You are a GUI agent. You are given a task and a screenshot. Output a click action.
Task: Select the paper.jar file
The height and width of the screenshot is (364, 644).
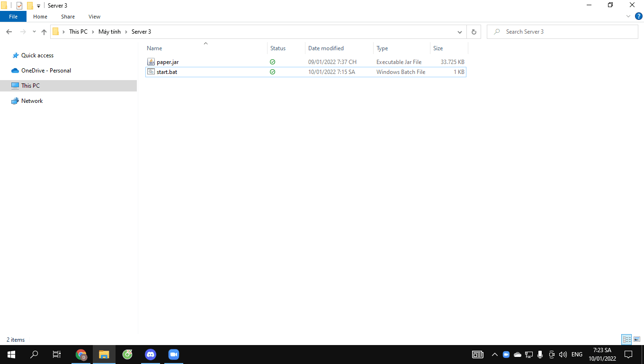167,62
